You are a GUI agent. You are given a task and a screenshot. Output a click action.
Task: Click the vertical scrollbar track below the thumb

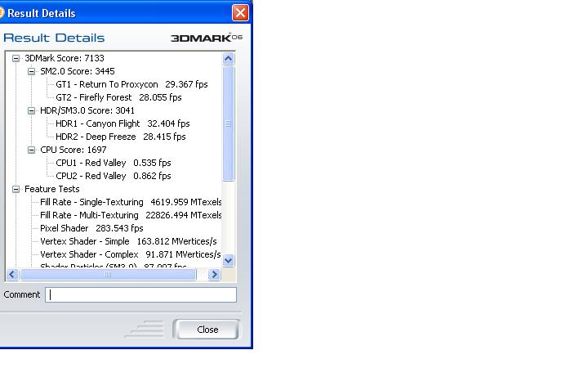pyautogui.click(x=228, y=218)
